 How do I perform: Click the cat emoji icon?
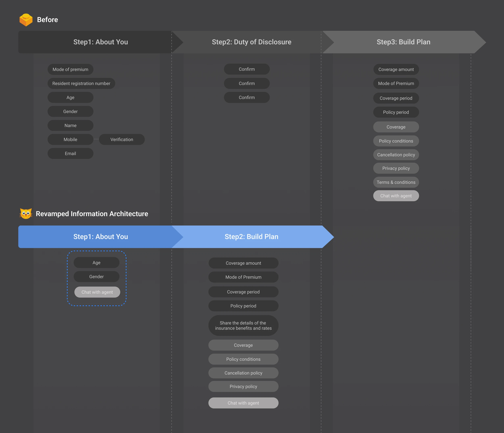[x=26, y=214]
